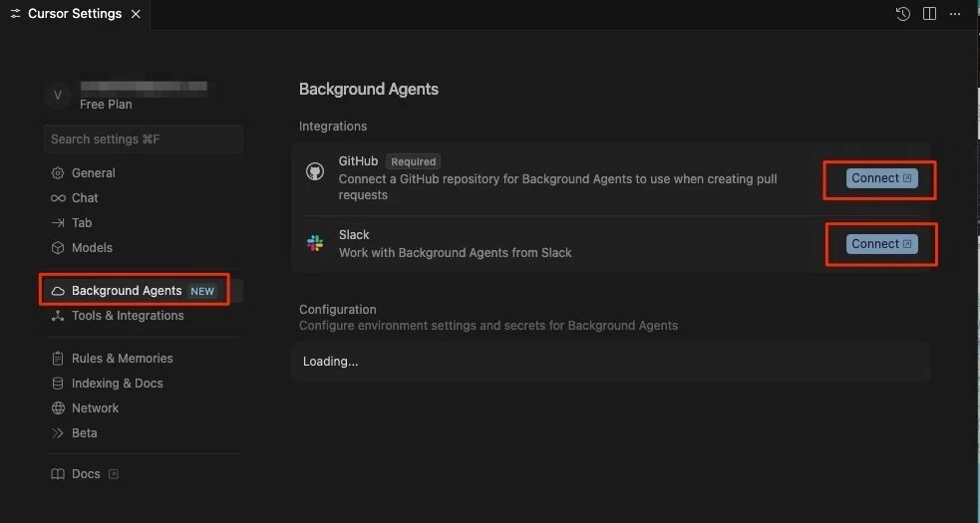Open the Beta settings section
This screenshot has width=980, height=523.
point(84,433)
